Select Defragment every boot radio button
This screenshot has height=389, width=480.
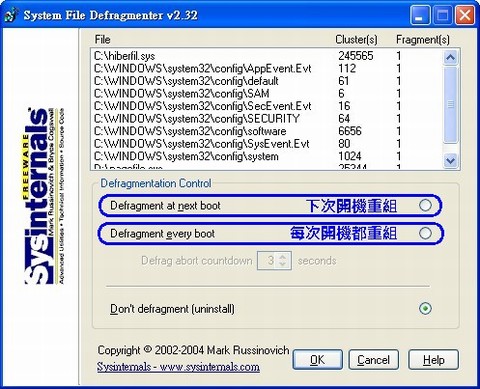425,233
